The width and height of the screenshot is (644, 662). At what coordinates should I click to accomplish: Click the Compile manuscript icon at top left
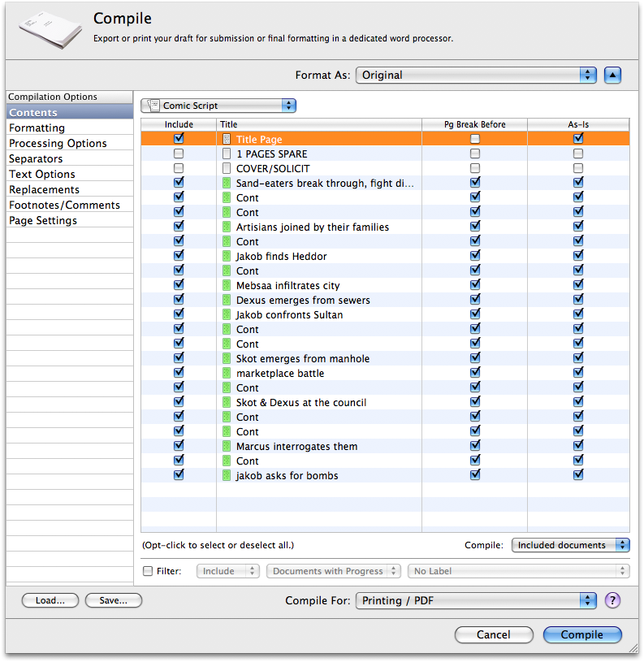click(50, 31)
